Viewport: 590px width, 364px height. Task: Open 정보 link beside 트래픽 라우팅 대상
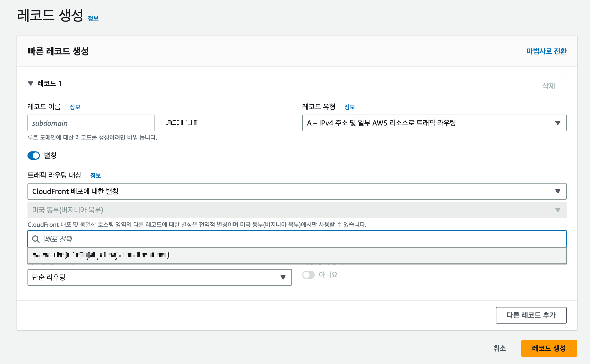(x=95, y=175)
